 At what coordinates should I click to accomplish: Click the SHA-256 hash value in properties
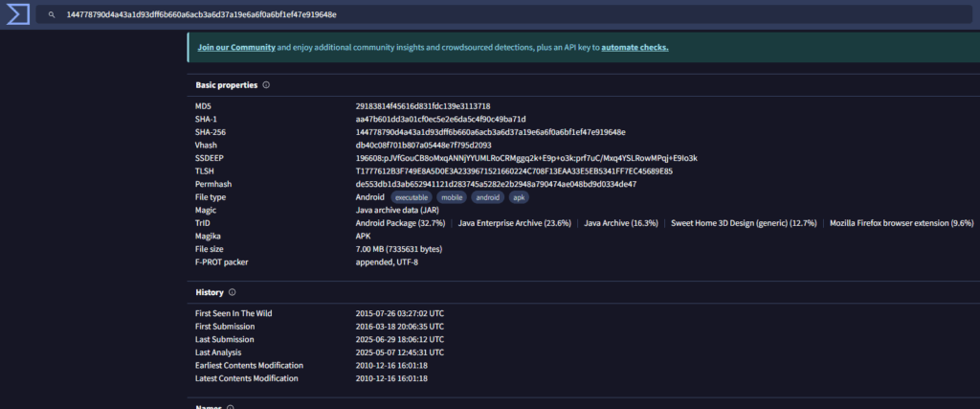click(x=490, y=132)
